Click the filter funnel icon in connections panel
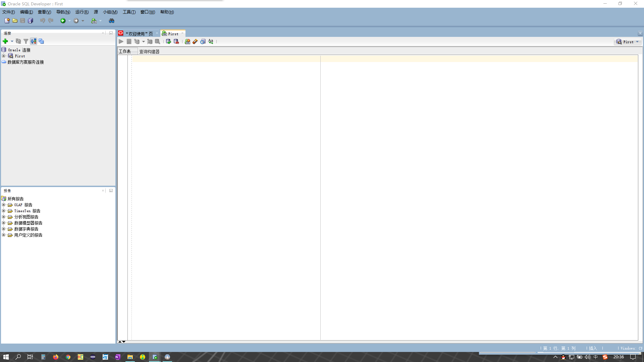Screen dimensions: 644x362 [x=26, y=41]
